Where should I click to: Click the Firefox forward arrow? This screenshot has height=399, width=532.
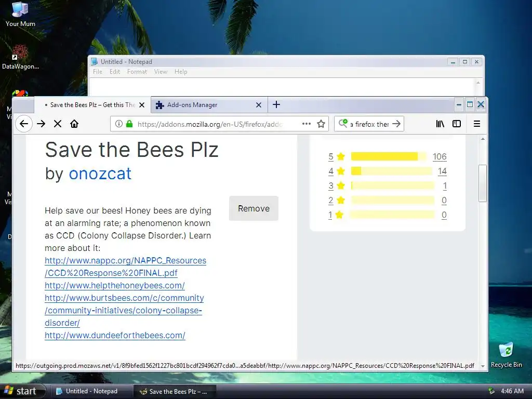(x=41, y=124)
